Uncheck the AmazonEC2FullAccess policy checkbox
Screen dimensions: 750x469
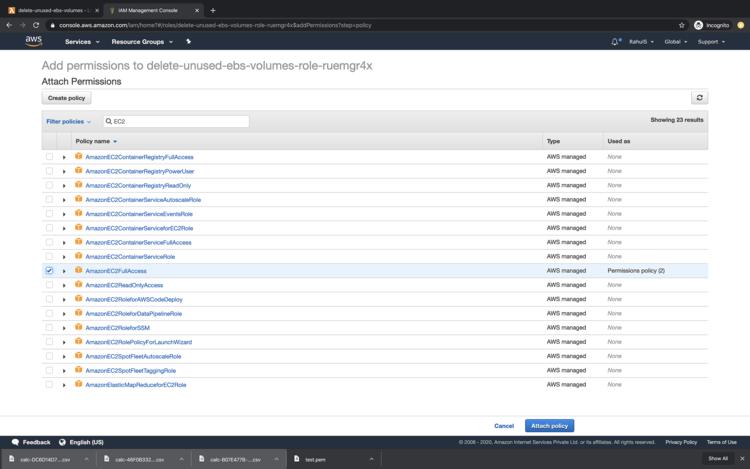(x=49, y=271)
